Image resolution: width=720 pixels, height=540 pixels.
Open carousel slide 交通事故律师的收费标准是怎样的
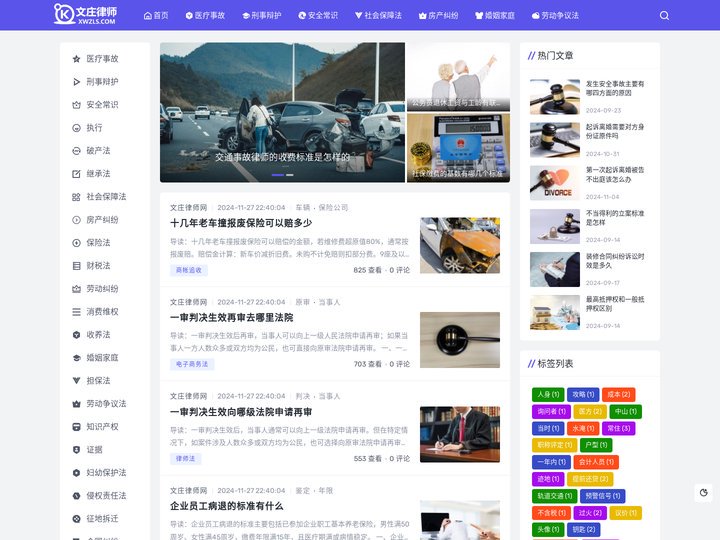[x=282, y=157]
